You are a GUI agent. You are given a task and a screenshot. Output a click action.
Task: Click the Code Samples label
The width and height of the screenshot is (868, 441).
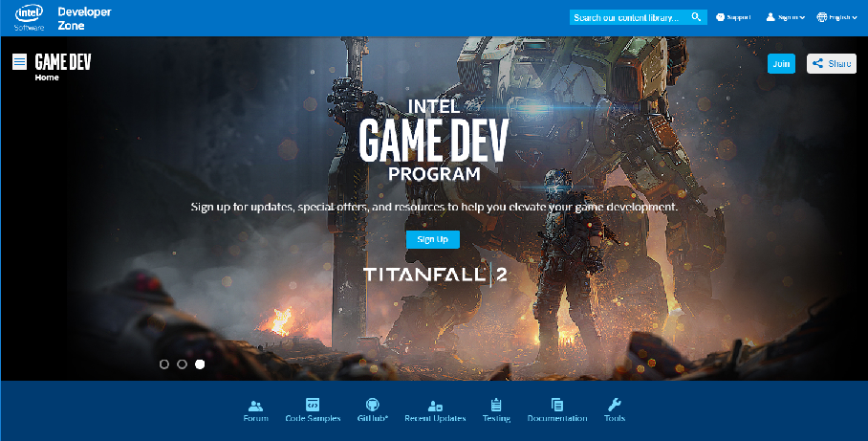(313, 418)
